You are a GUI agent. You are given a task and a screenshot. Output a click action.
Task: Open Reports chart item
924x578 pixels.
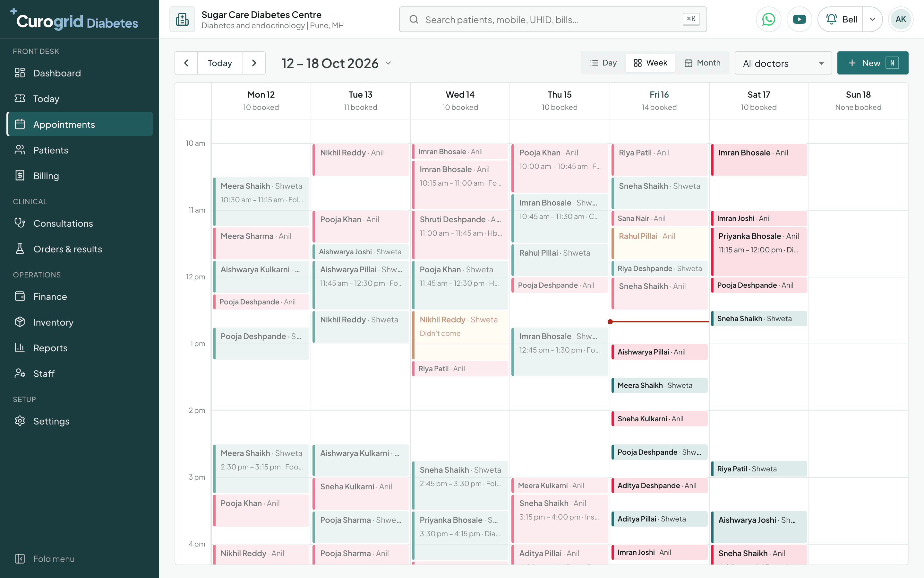[x=80, y=347]
